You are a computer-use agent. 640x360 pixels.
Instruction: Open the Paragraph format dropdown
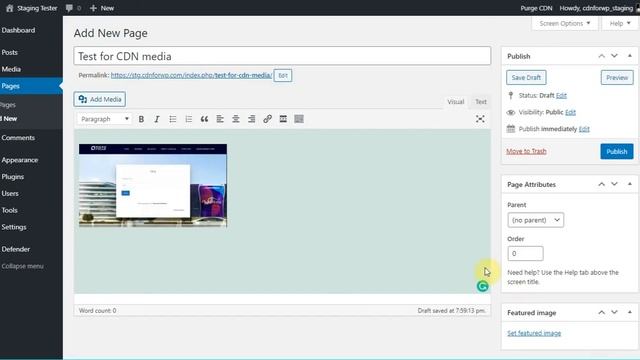tap(104, 119)
